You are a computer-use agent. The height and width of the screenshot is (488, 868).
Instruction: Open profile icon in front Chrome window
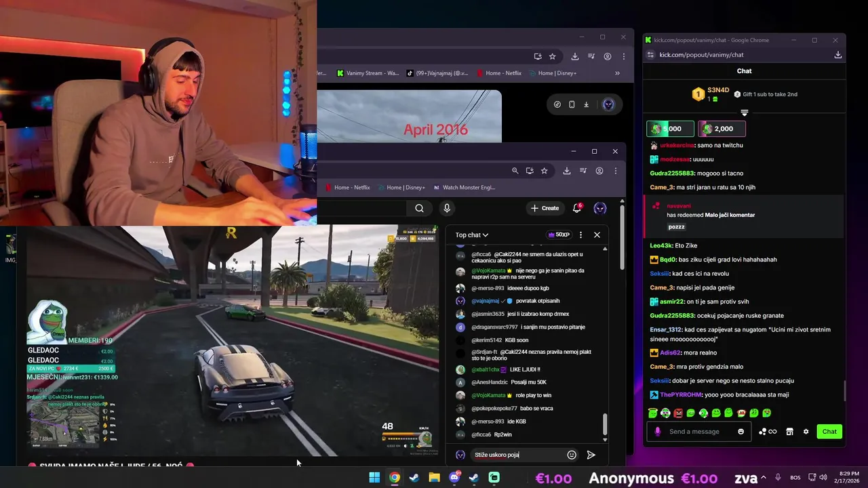coord(599,171)
